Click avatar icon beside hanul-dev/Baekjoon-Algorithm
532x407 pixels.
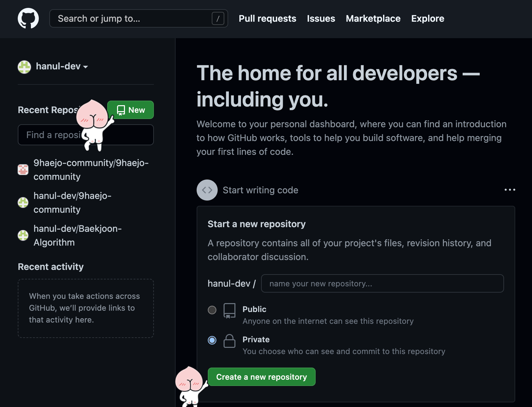coord(23,235)
